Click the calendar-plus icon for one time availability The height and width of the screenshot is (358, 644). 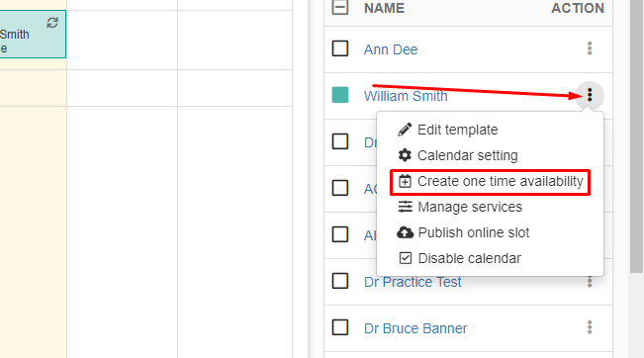[405, 181]
